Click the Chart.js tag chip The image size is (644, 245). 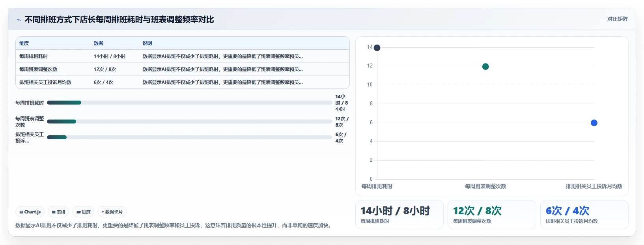pyautogui.click(x=30, y=212)
